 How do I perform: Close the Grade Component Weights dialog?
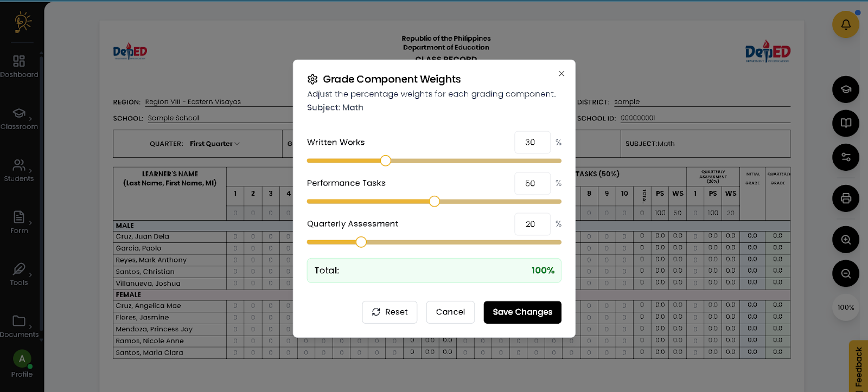561,74
